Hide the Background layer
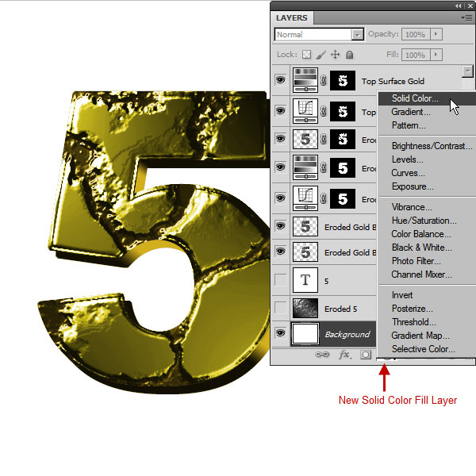Image resolution: width=476 pixels, height=476 pixels. [x=280, y=333]
